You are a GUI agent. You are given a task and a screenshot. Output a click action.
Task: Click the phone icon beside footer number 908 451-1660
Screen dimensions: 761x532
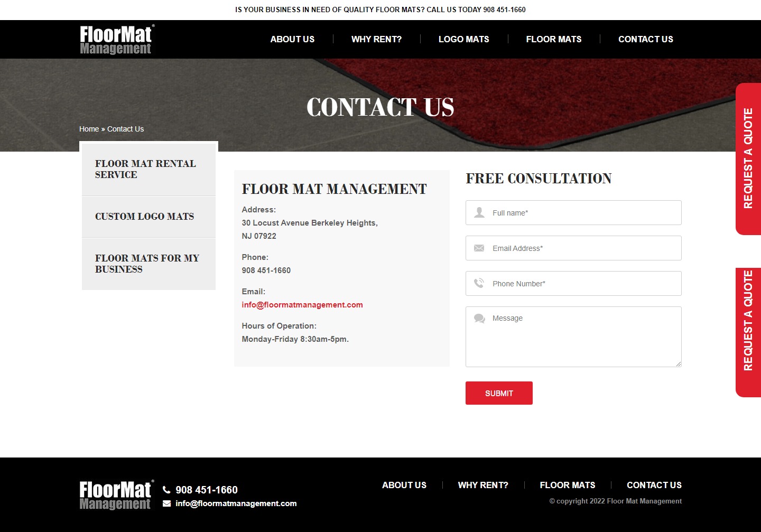(166, 489)
